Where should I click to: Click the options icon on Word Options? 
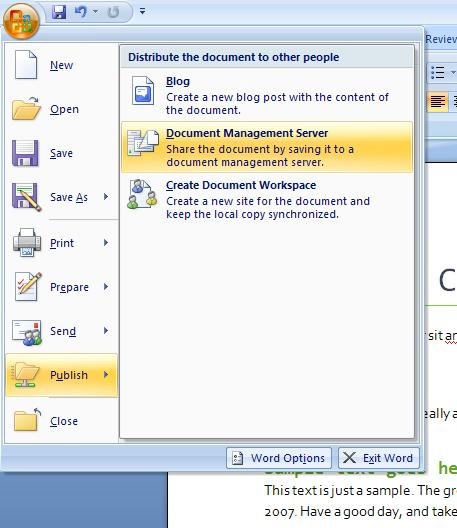click(x=237, y=458)
